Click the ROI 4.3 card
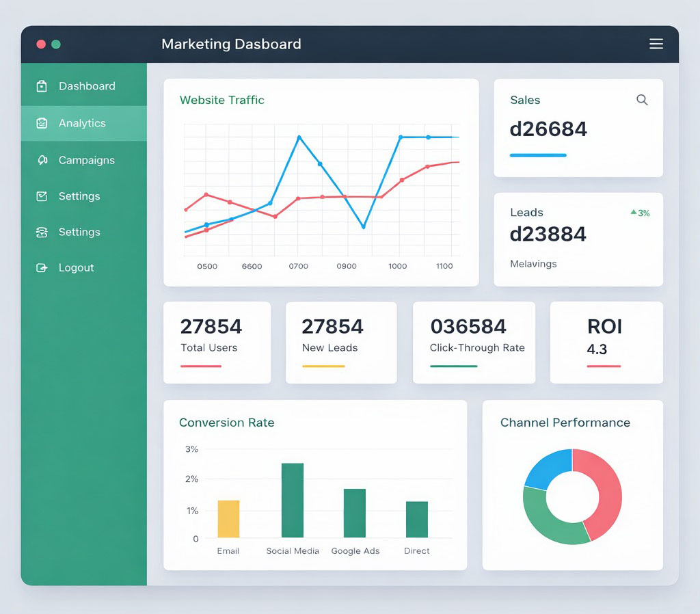Image resolution: width=700 pixels, height=614 pixels. point(606,342)
